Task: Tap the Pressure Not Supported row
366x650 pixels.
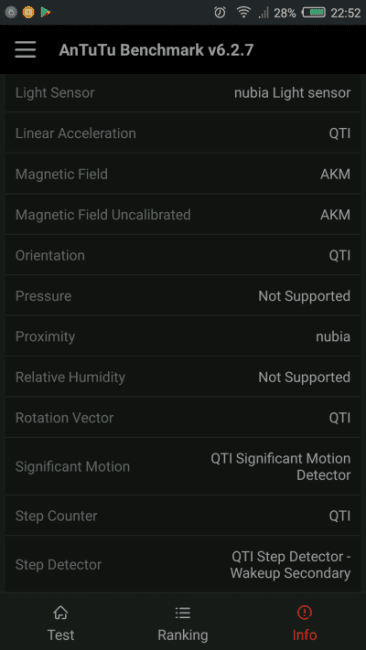Action: tap(183, 296)
